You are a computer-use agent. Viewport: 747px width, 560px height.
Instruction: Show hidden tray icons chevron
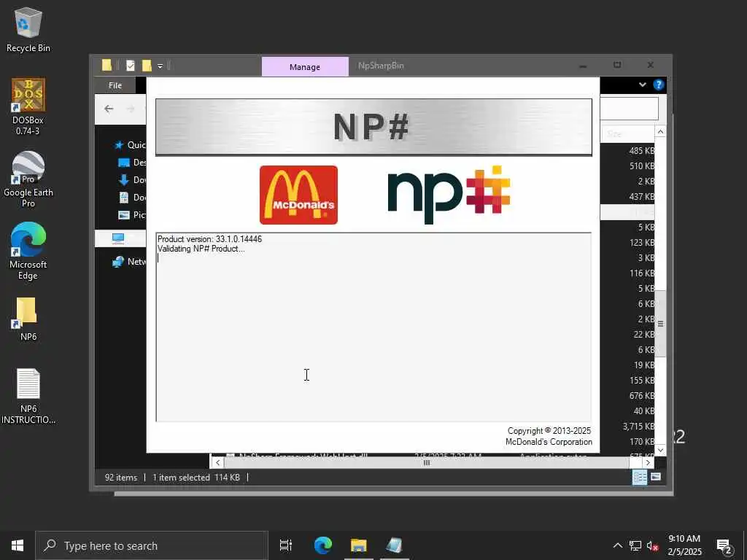click(617, 545)
